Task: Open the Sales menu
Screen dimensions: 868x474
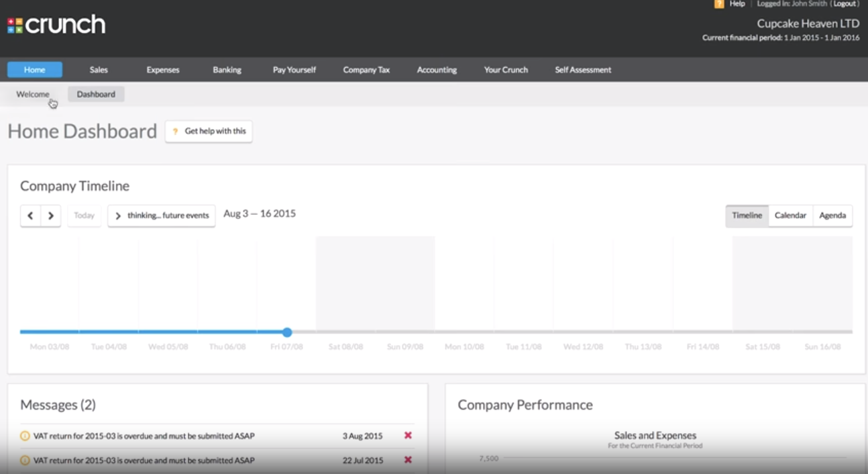Action: point(99,70)
